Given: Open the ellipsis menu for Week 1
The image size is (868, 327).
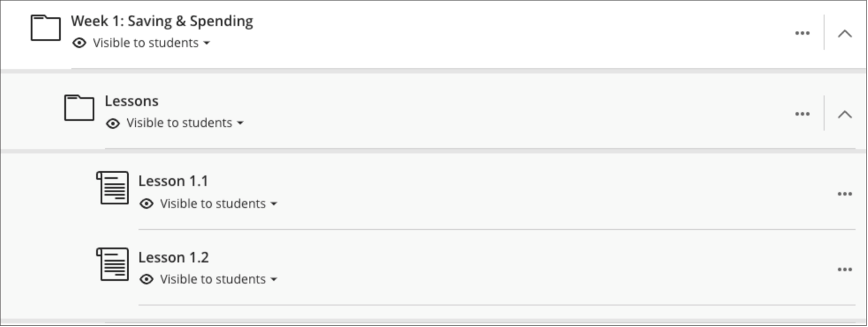Looking at the screenshot, I should click(802, 33).
